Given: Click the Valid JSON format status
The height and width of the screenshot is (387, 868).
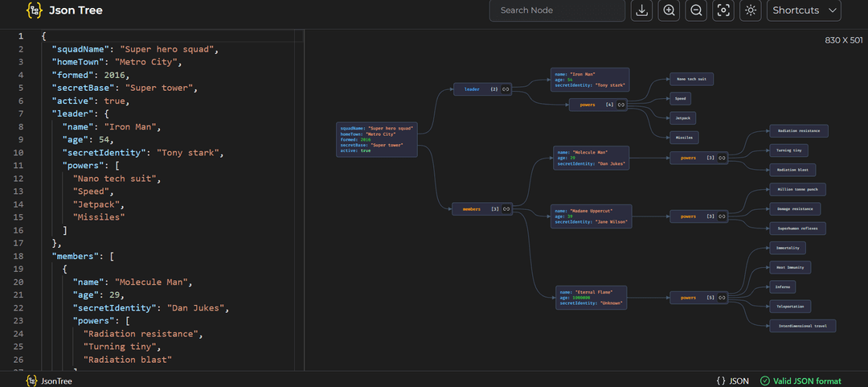Looking at the screenshot, I should pyautogui.click(x=800, y=381).
